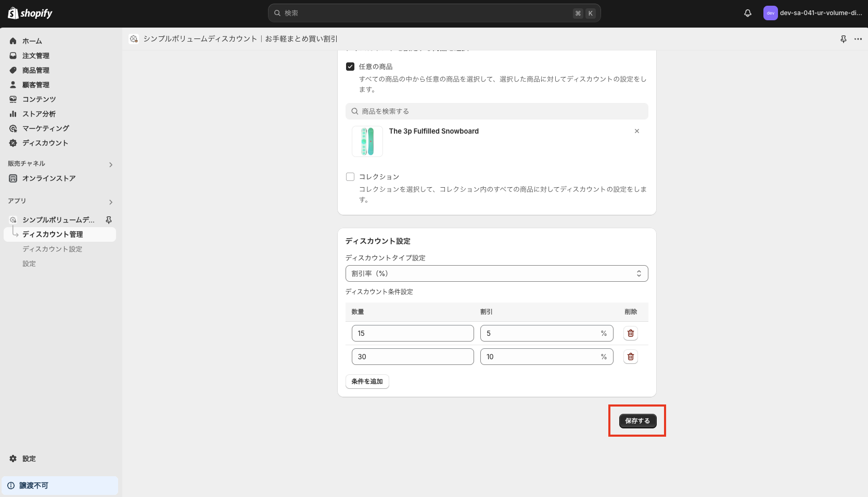This screenshot has height=497, width=868.
Task: Open the dev store account menu
Action: pos(813,13)
